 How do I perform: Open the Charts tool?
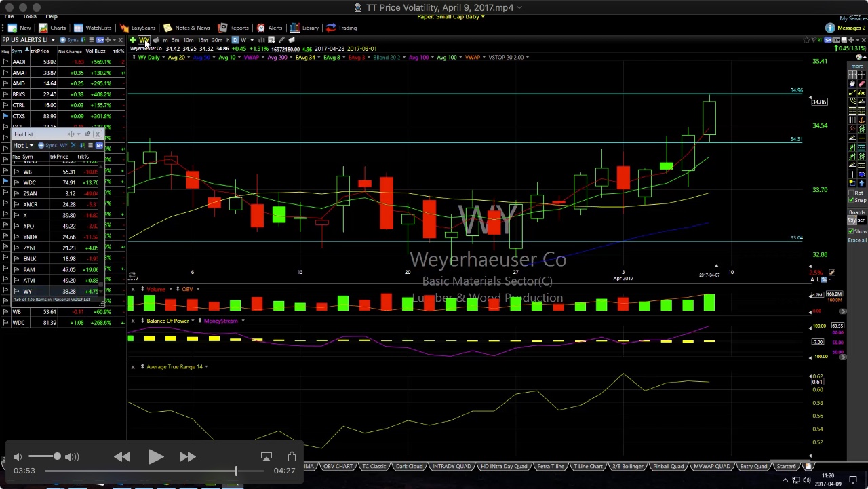(52, 28)
